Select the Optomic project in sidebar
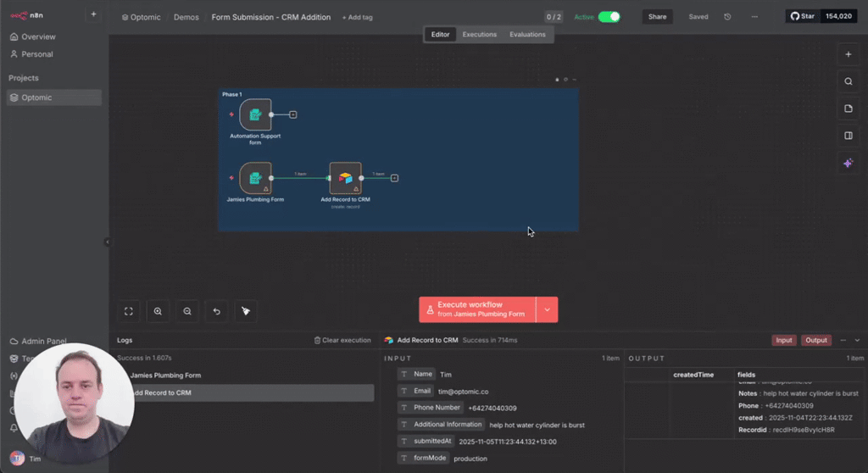 point(53,97)
